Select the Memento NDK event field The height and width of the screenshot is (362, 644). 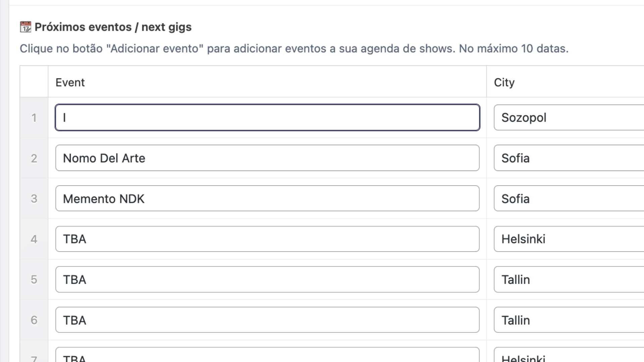267,199
